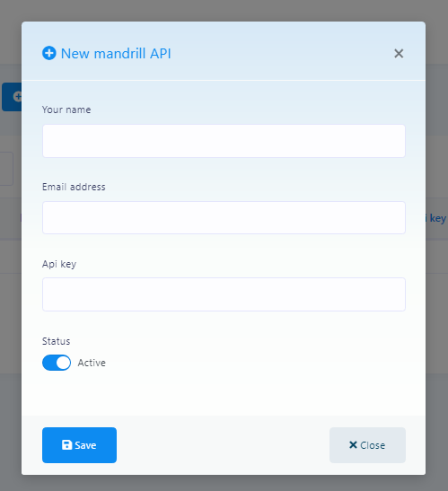Click the Active label next to the switch
The width and height of the screenshot is (448, 491).
point(92,363)
